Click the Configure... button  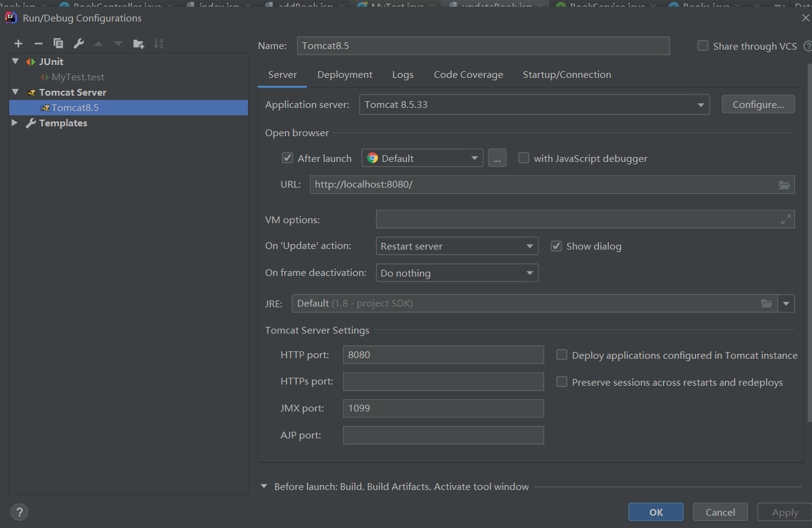tap(758, 104)
